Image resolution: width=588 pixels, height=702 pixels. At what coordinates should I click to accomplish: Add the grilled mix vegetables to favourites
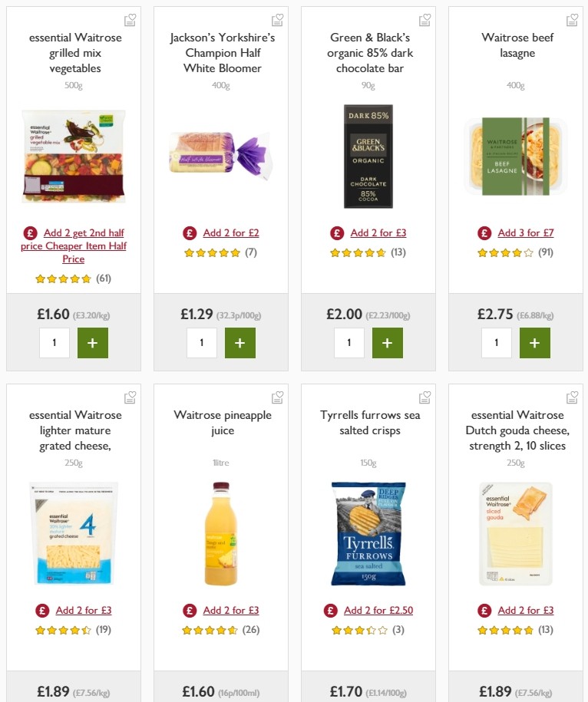coord(130,20)
